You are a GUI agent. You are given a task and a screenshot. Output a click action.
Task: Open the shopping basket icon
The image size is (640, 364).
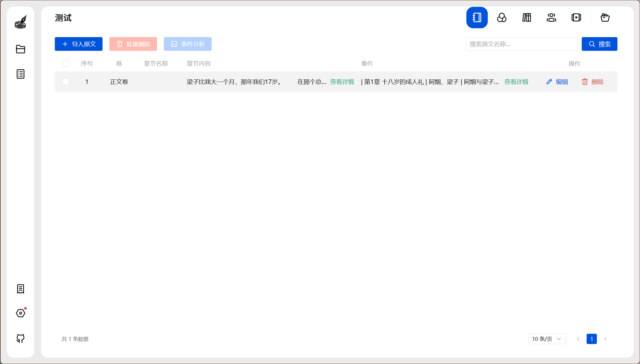point(605,17)
